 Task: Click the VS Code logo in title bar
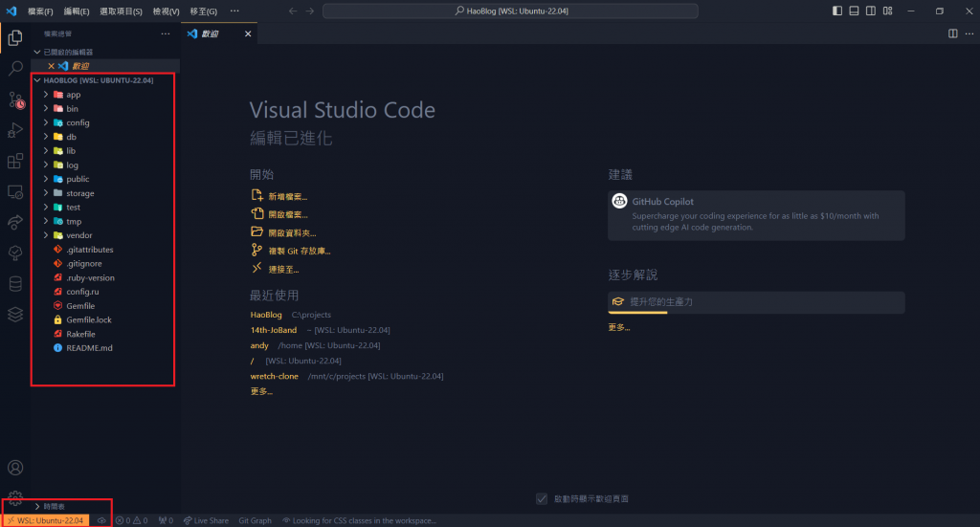[11, 11]
